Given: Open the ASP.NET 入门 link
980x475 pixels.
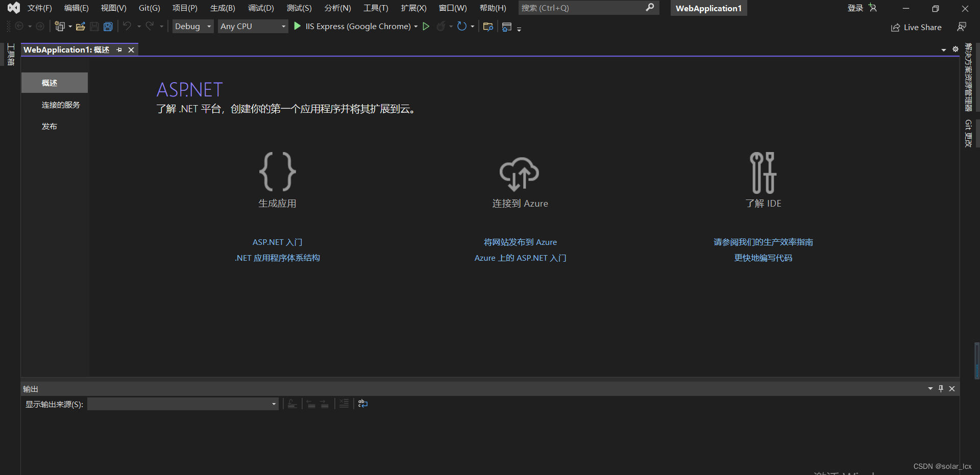Looking at the screenshot, I should [x=277, y=242].
